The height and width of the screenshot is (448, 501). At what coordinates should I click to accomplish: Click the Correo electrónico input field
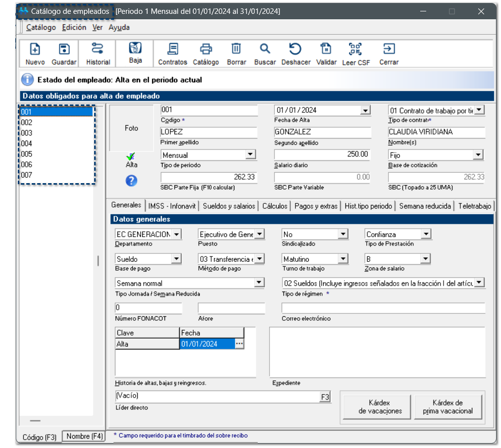(x=383, y=308)
